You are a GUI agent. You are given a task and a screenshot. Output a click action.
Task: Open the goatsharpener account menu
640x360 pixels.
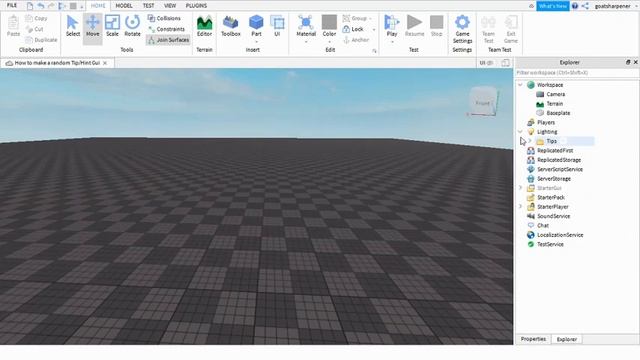click(613, 6)
